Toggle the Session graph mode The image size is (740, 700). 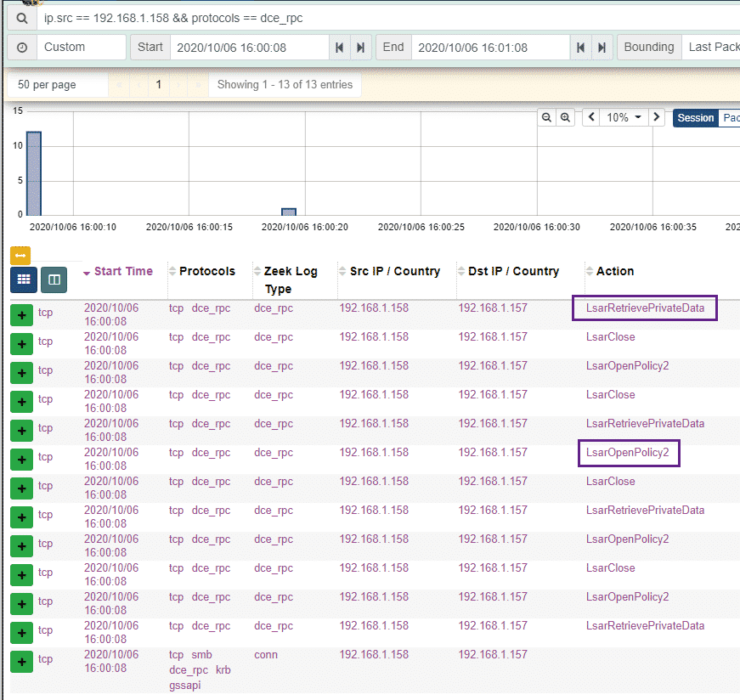(x=695, y=118)
